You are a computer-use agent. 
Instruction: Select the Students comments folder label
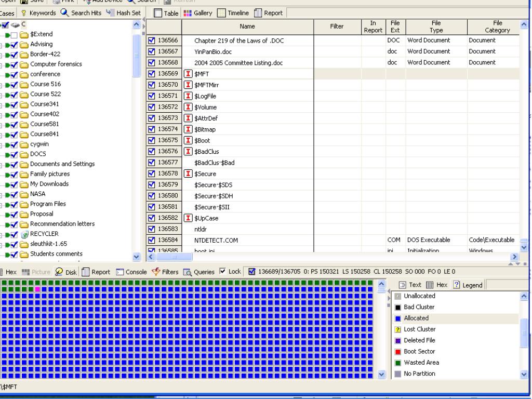pos(56,254)
